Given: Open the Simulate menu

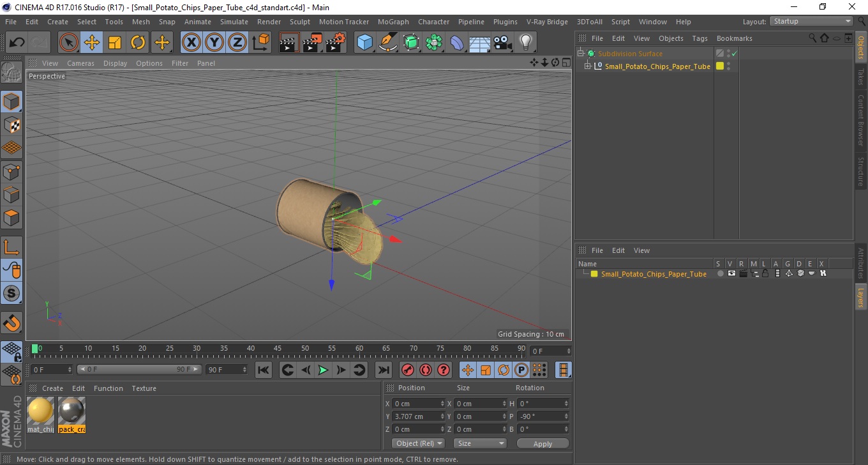Looking at the screenshot, I should click(234, 22).
